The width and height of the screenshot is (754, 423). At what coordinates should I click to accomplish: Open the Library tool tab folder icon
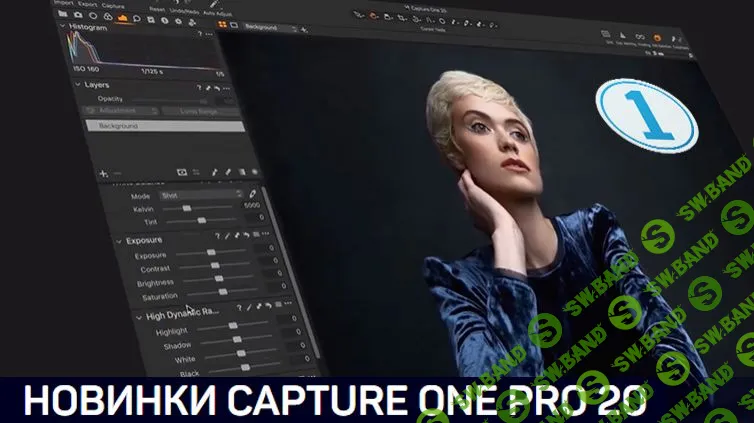[x=63, y=14]
